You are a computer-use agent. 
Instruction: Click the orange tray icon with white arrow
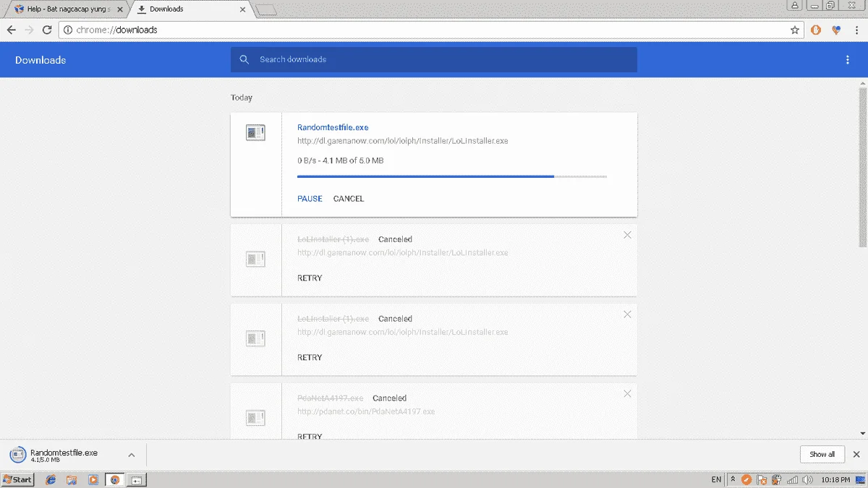click(747, 479)
